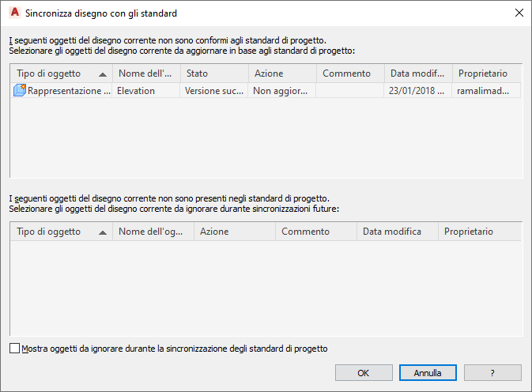Click the Annulla button
The image size is (532, 392).
point(428,372)
